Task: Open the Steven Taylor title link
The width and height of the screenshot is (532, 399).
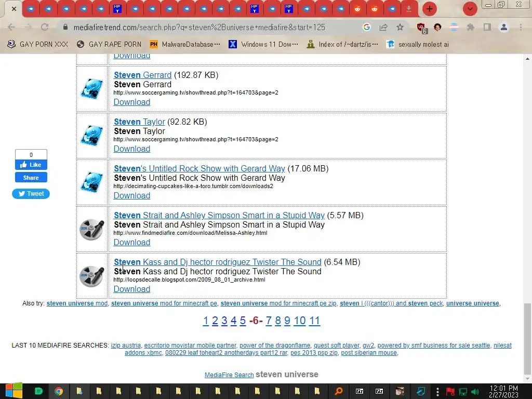Action: (x=139, y=122)
